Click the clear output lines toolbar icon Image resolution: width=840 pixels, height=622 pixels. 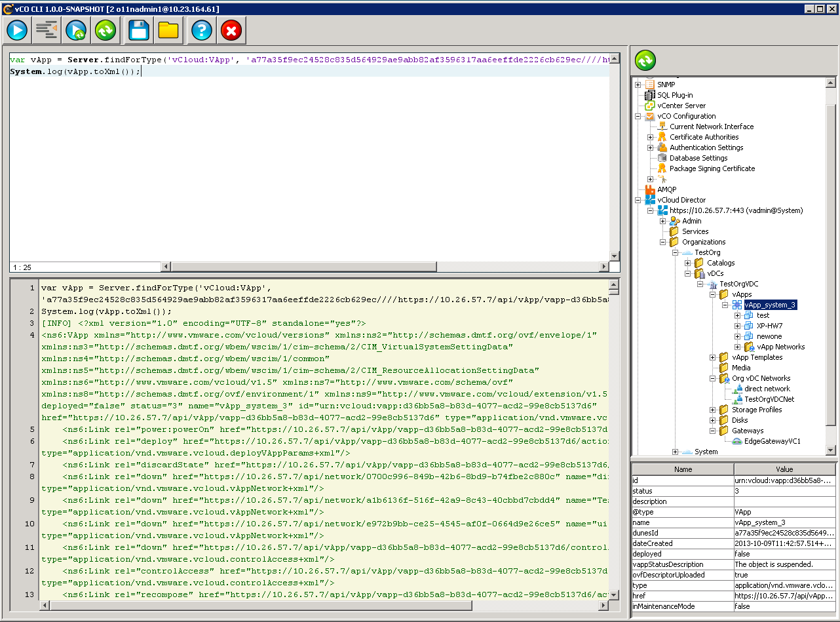[x=47, y=29]
